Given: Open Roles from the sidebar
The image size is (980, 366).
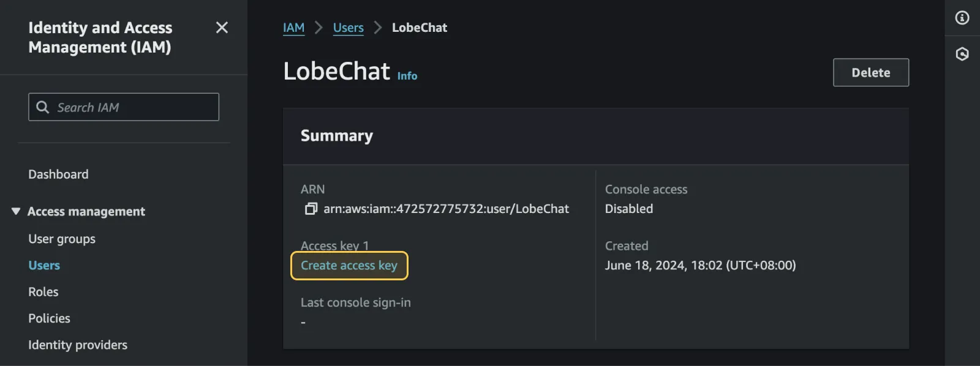Looking at the screenshot, I should tap(43, 291).
